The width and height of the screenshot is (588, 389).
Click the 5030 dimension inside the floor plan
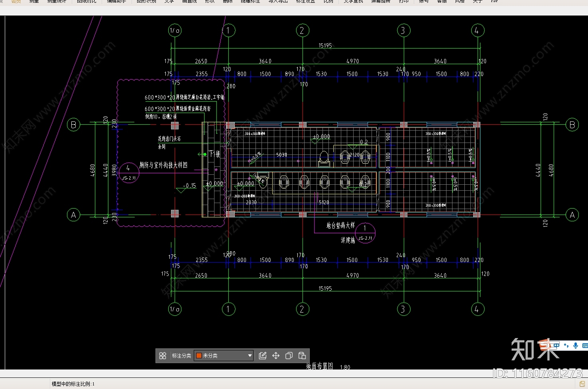[281, 155]
